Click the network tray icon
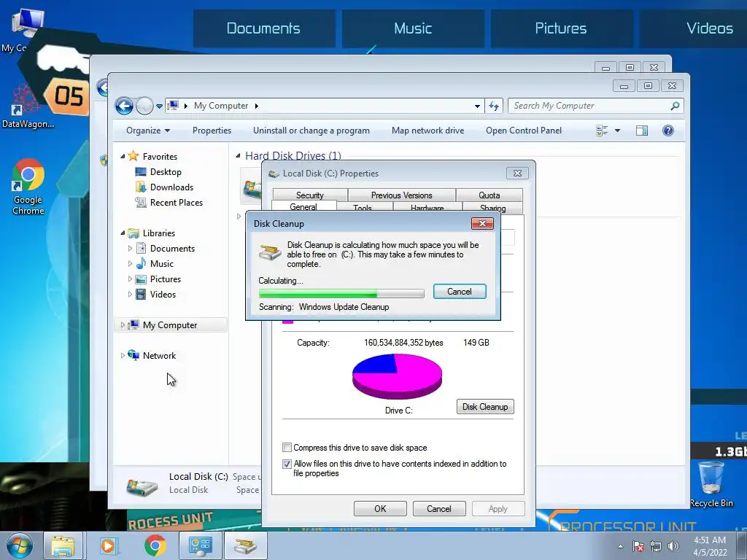Viewport: 747px width, 560px height. point(656,546)
